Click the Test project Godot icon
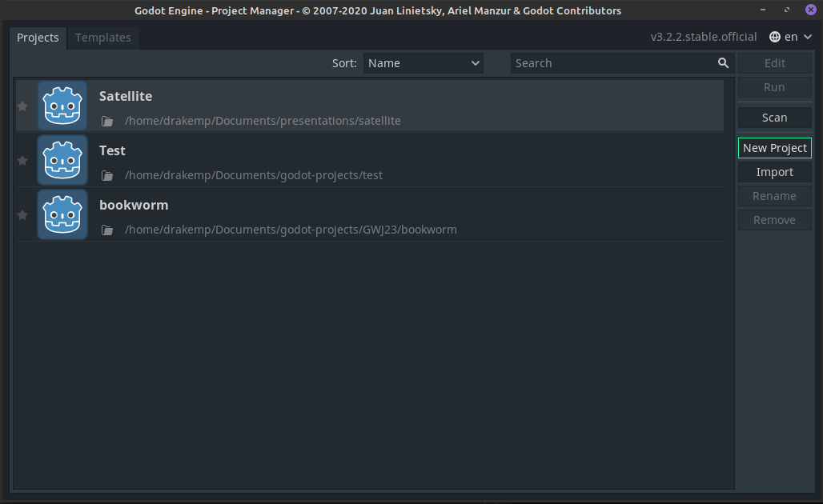 pyautogui.click(x=62, y=160)
